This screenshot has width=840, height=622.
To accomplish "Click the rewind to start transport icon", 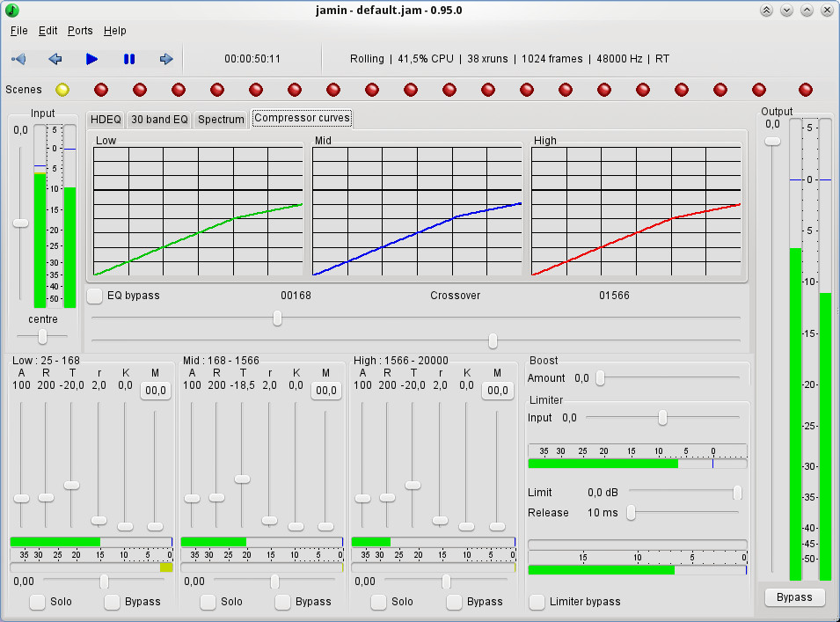I will tap(18, 59).
